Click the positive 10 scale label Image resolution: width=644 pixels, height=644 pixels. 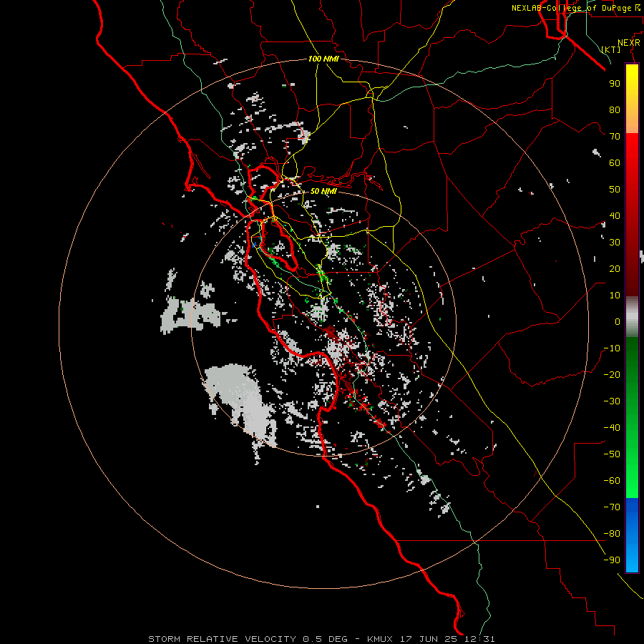pos(615,296)
